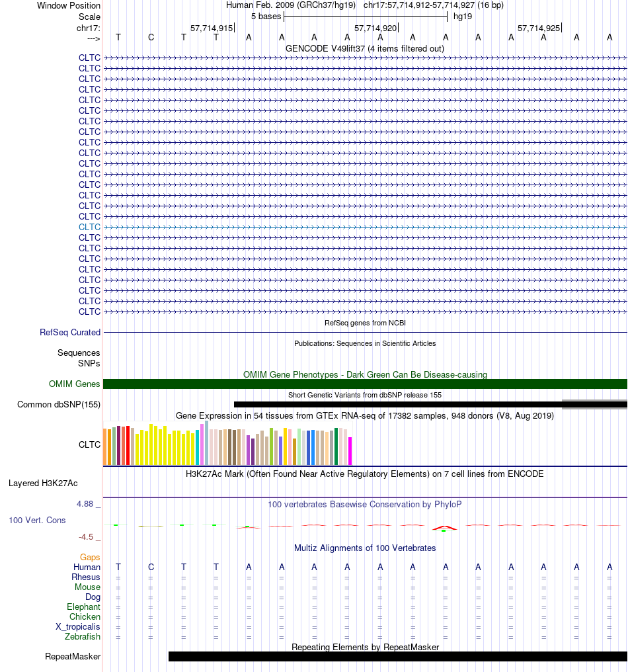Select the chr17: ruler label
Screen dimensions: 628x672
coord(88,28)
